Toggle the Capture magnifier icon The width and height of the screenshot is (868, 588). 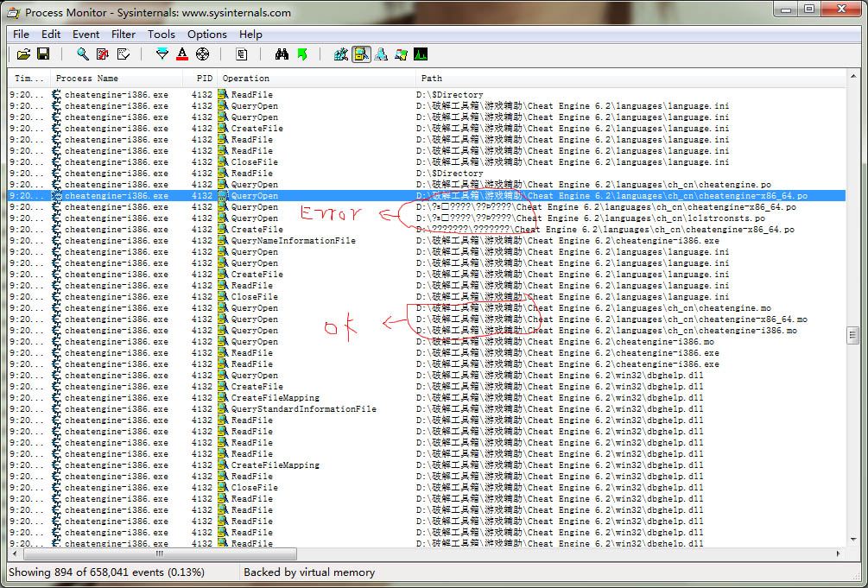[83, 54]
